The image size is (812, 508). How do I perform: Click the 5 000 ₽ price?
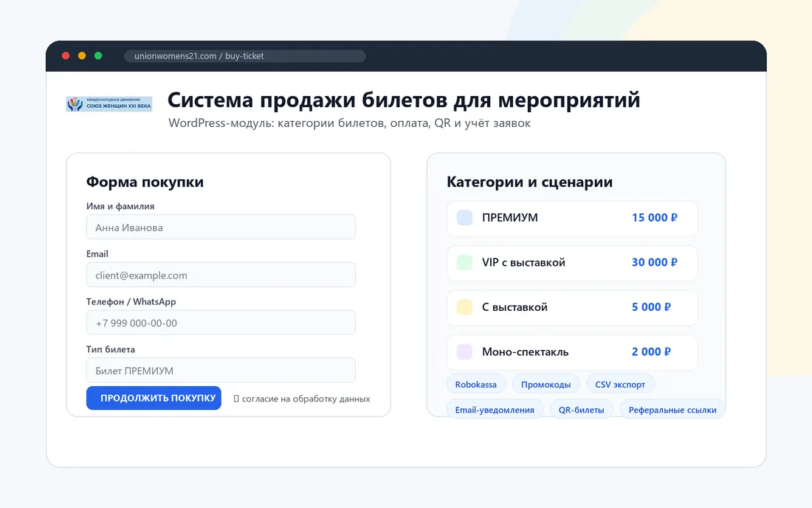651,307
